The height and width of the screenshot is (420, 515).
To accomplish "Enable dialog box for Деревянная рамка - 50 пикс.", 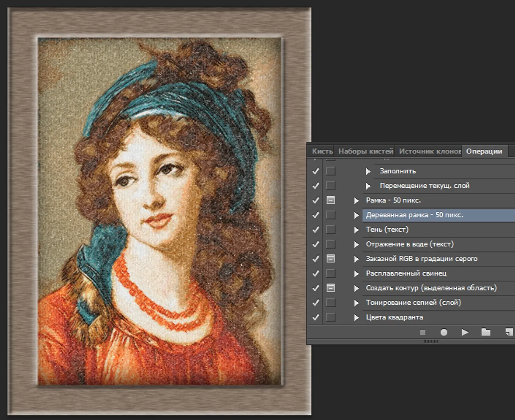I will tap(330, 215).
